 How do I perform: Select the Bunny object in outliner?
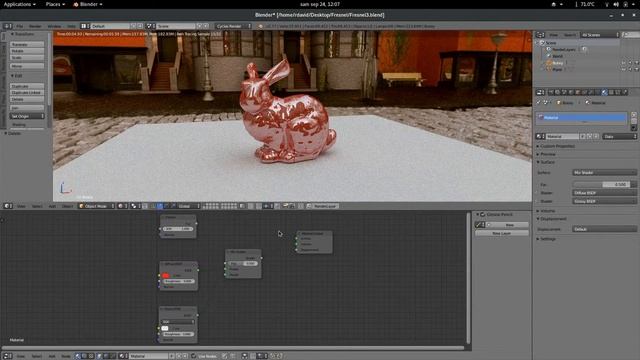click(x=558, y=63)
